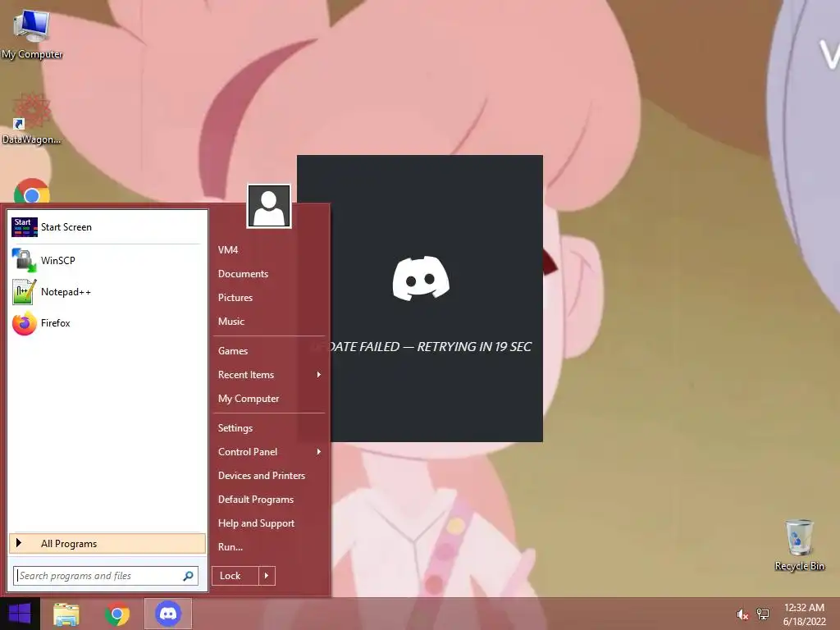The width and height of the screenshot is (840, 630).
Task: Open the Recycle Bin desktop icon
Action: click(799, 545)
